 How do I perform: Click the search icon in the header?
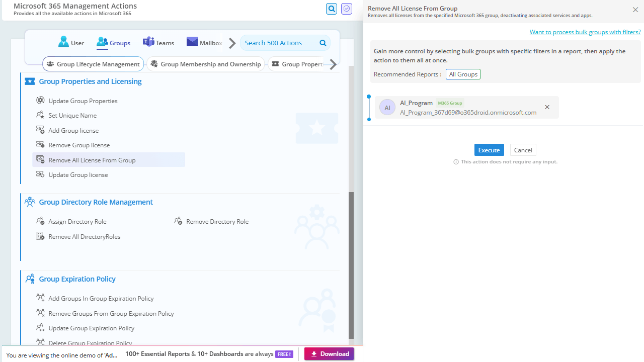pos(332,9)
